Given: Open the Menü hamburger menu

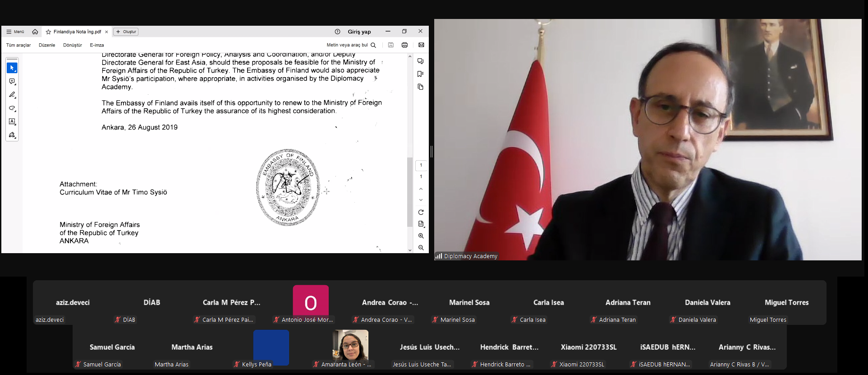Looking at the screenshot, I should tap(15, 32).
